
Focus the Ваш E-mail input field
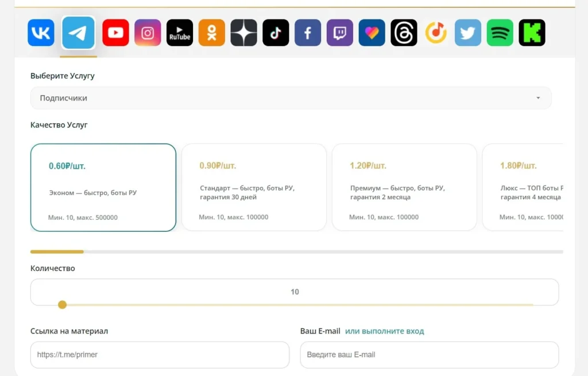click(x=430, y=355)
